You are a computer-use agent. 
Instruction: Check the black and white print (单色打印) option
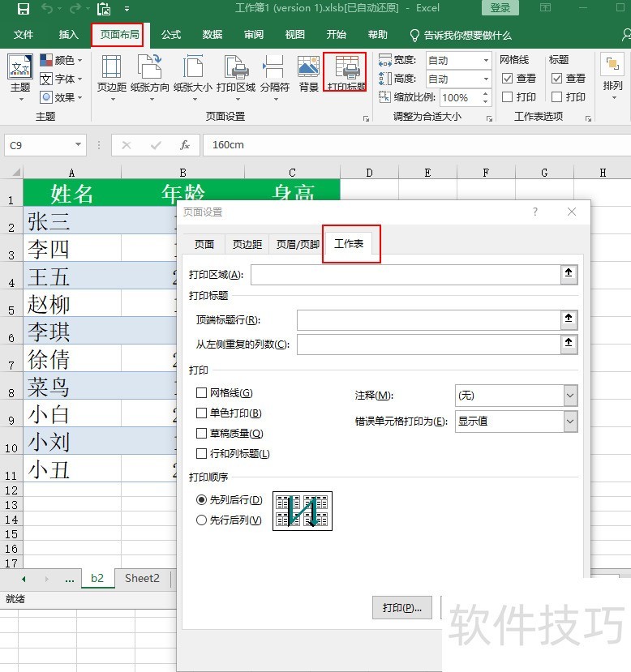tap(202, 413)
